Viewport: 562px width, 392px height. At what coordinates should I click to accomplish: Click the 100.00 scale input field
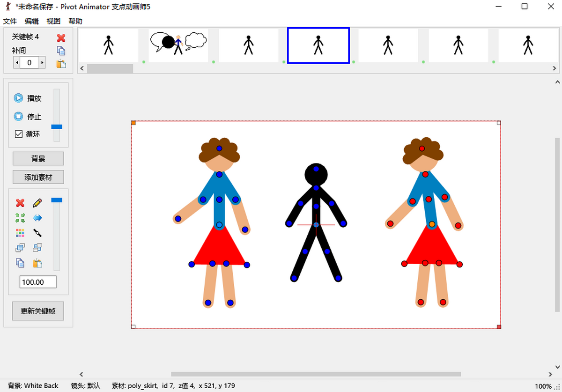tap(38, 282)
